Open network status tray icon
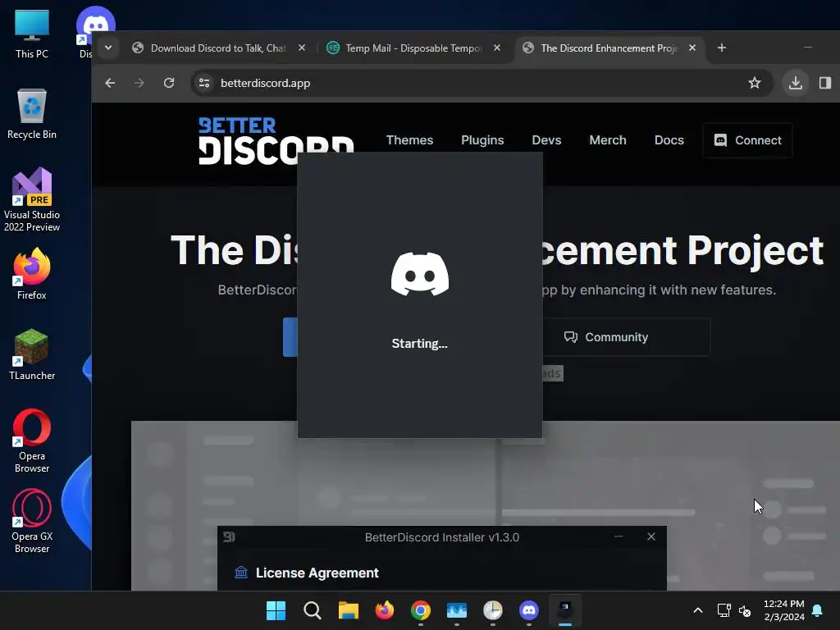This screenshot has height=630, width=840. (724, 610)
